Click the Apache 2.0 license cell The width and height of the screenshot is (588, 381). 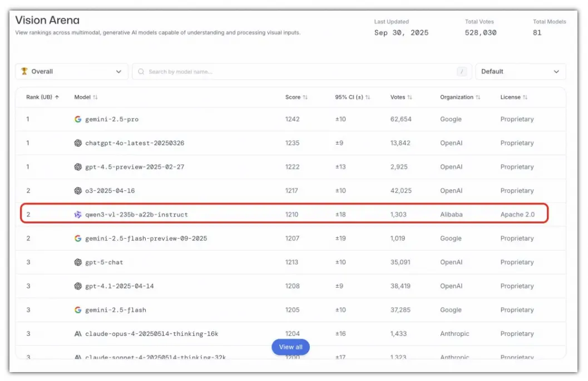point(517,215)
